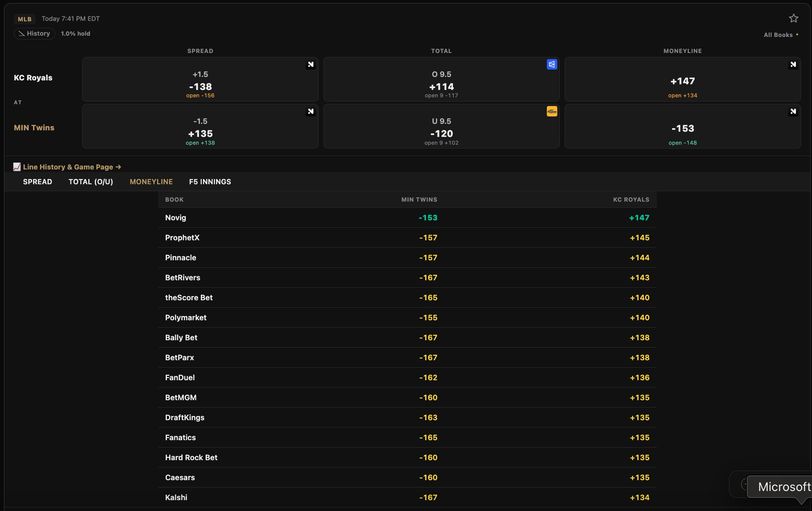Favorite this game with the star icon

pyautogui.click(x=793, y=18)
